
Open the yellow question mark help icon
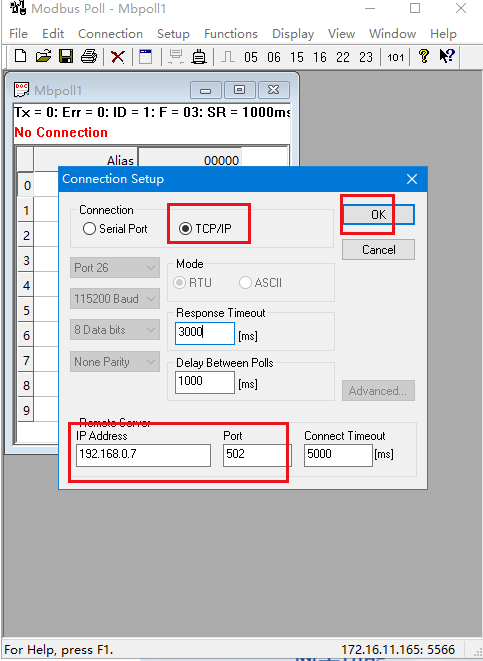pos(424,56)
